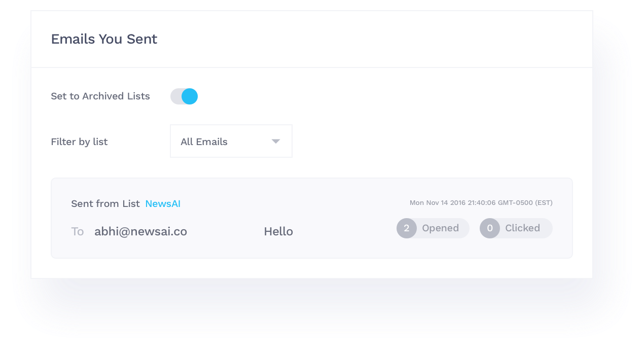Click the dropdown arrow beside All Emails

coord(276,142)
